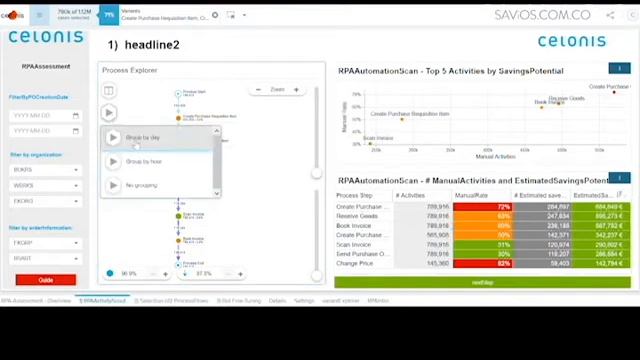This screenshot has width=640, height=360.
Task: Click the sort icon on the EstimatedSa column
Action: (620, 195)
